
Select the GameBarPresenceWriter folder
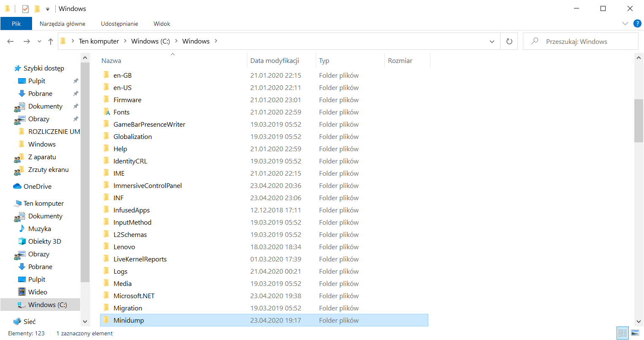[x=264, y=124]
